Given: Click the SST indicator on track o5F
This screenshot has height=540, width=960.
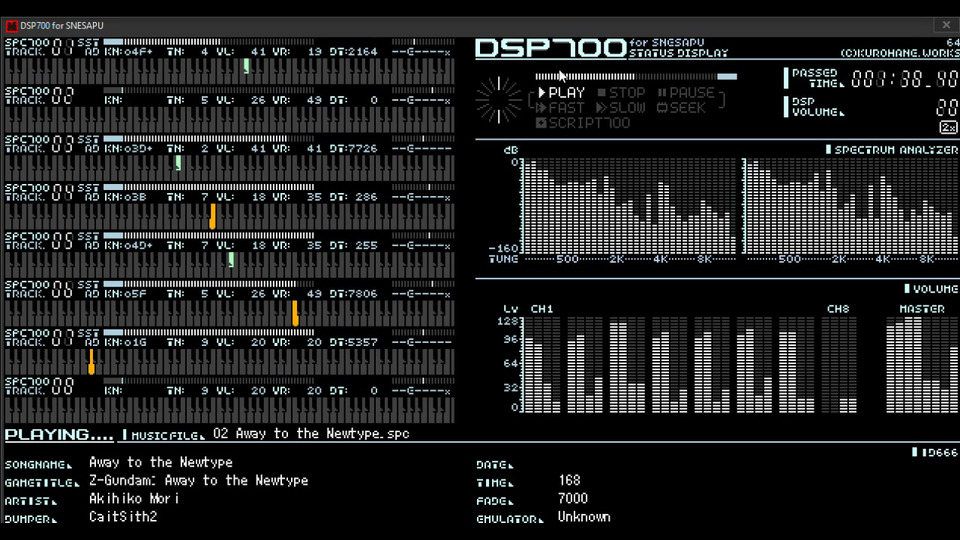Looking at the screenshot, I should tap(88, 284).
